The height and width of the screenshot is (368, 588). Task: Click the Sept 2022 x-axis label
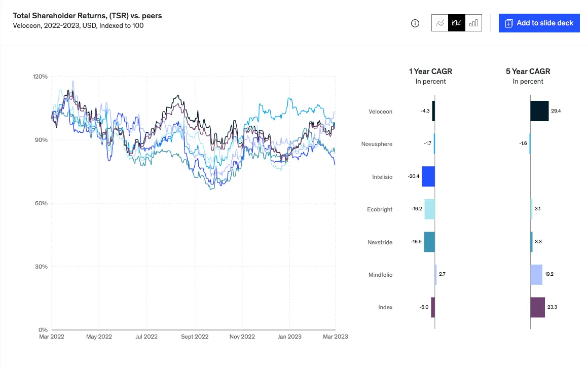click(195, 336)
